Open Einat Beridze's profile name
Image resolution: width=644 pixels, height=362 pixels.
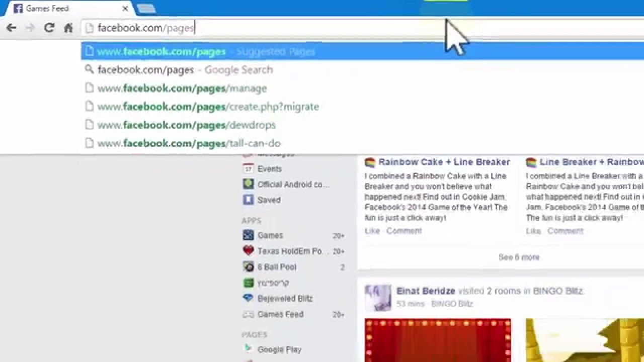click(x=426, y=291)
